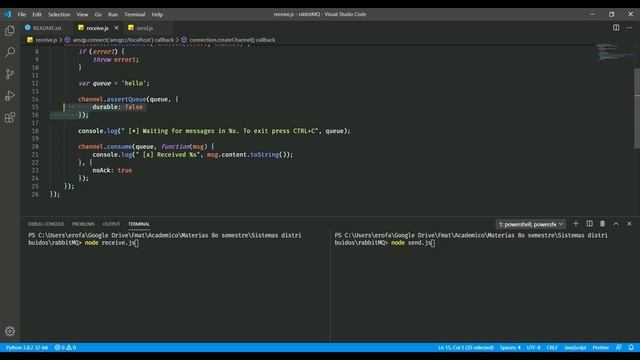Click the editor vertical scrollbar
This screenshot has height=360, width=640.
pyautogui.click(x=637, y=108)
